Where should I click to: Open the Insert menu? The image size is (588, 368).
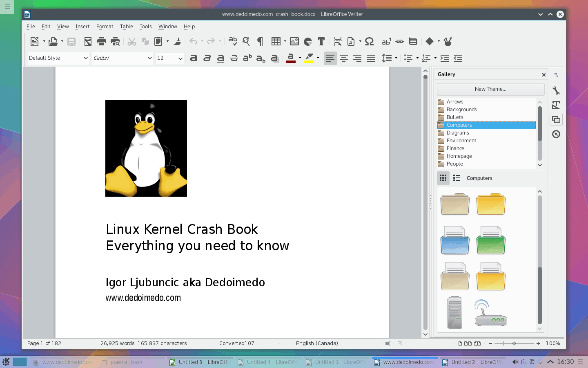[82, 26]
